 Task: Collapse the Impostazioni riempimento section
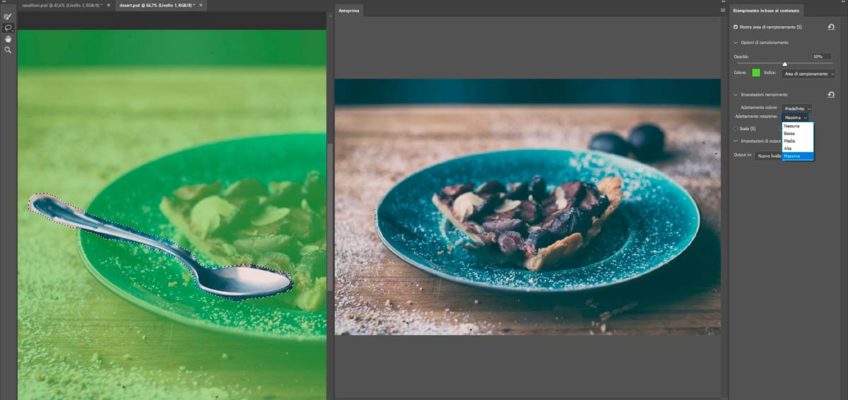[x=736, y=95]
